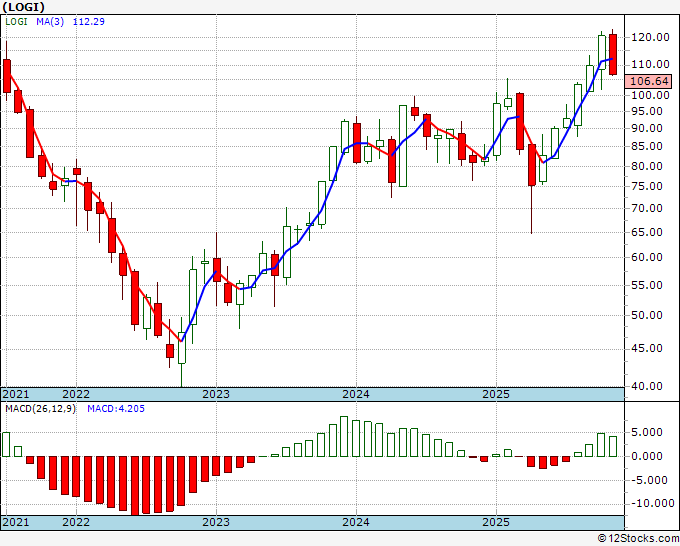The image size is (680, 546).
Task: Click the most recent green MACD histogram bar
Action: (x=613, y=446)
